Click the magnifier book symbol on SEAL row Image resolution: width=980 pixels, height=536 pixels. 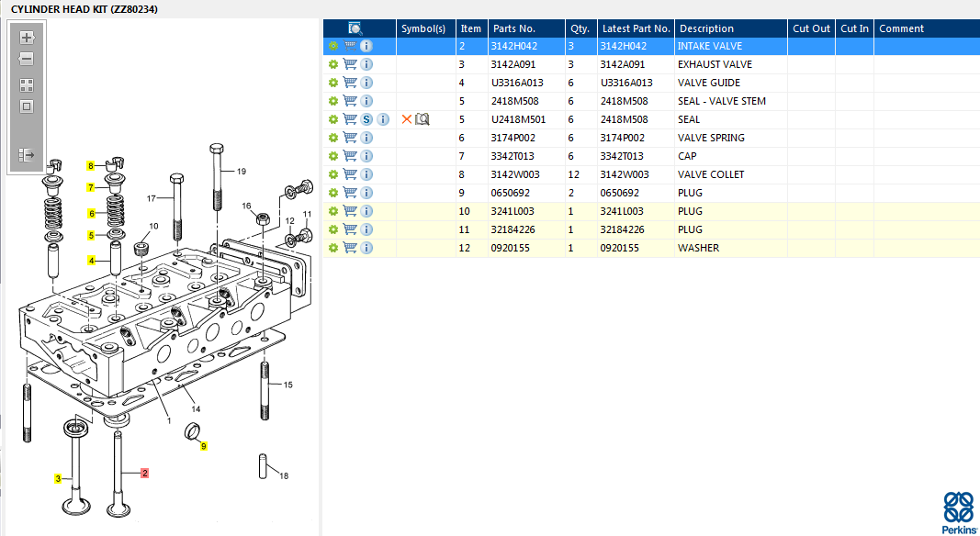(x=422, y=119)
